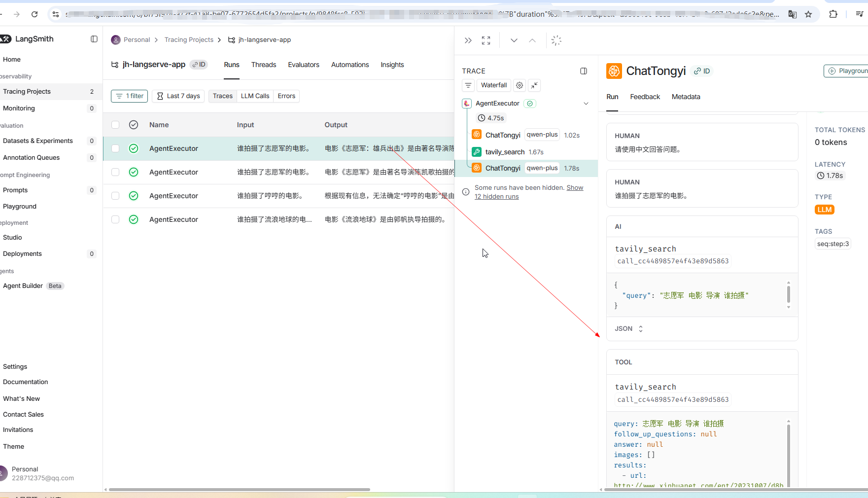Click AgentExecutor success check badge in trace
Image resolution: width=868 pixels, height=498 pixels.
click(x=530, y=104)
